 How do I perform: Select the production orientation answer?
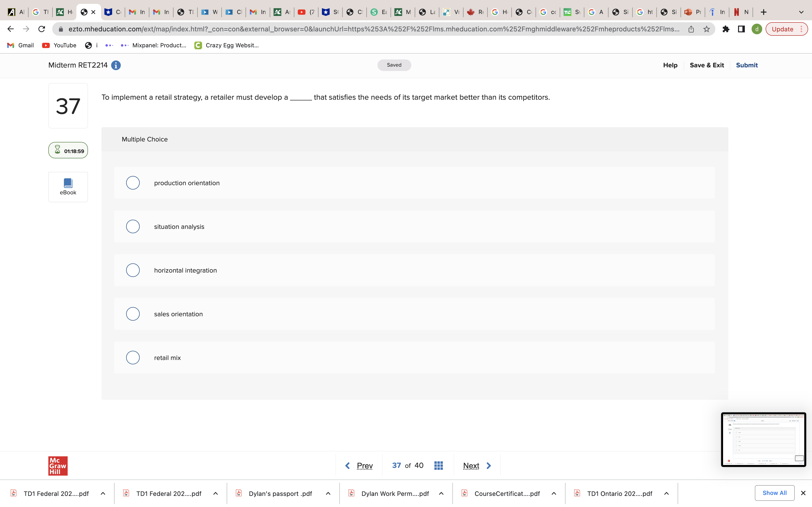tap(132, 183)
